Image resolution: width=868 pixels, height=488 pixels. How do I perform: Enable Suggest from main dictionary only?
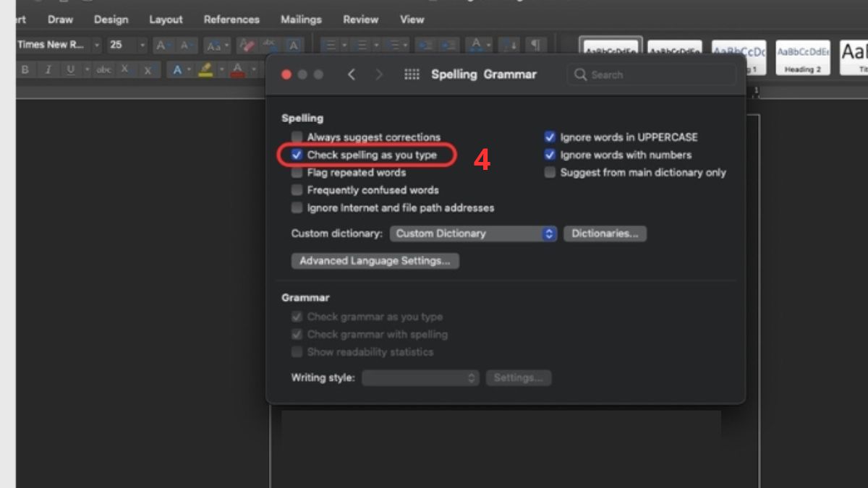(x=550, y=173)
